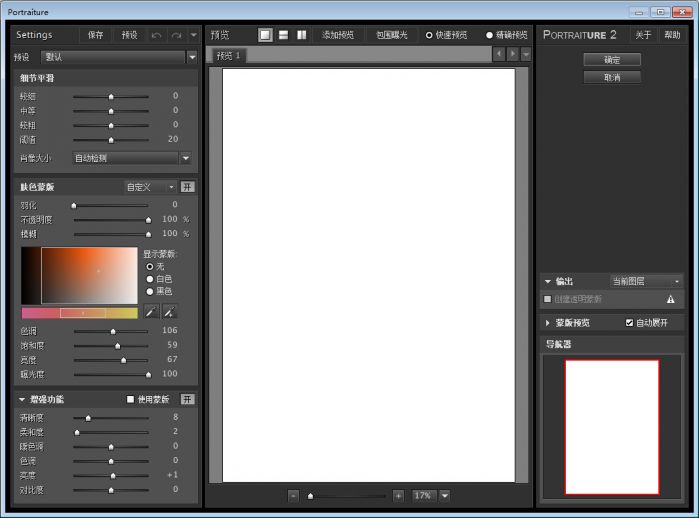Select the 白色 mask display option
This screenshot has height=518, width=699.
(x=150, y=279)
